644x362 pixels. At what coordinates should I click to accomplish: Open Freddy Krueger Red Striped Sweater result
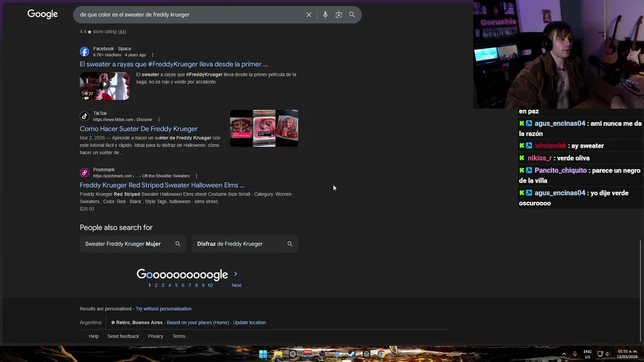pos(162,185)
